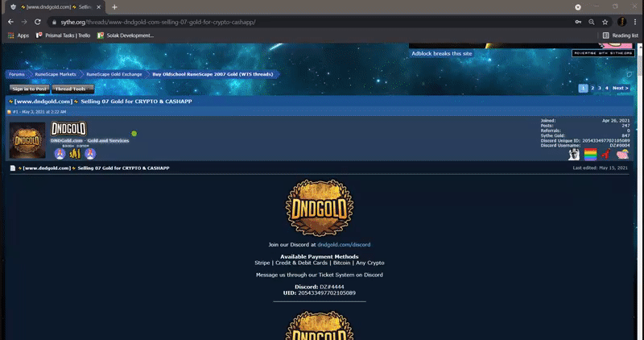The width and height of the screenshot is (644, 340).
Task: Click Sign in to Post button
Action: point(29,89)
